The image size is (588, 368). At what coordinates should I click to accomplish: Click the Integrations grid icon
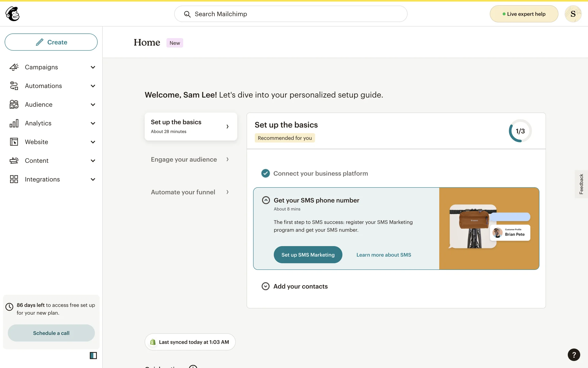point(14,179)
